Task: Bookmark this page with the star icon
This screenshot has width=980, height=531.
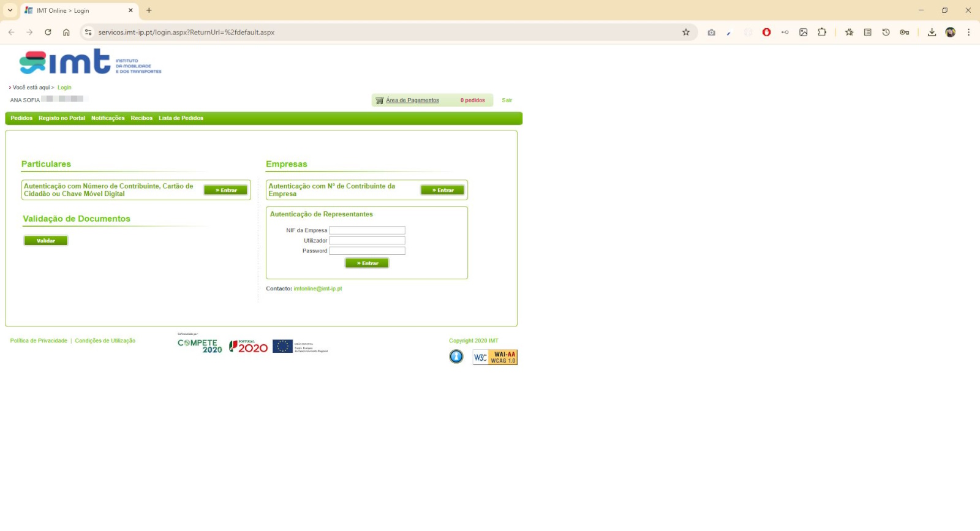Action: click(x=685, y=32)
